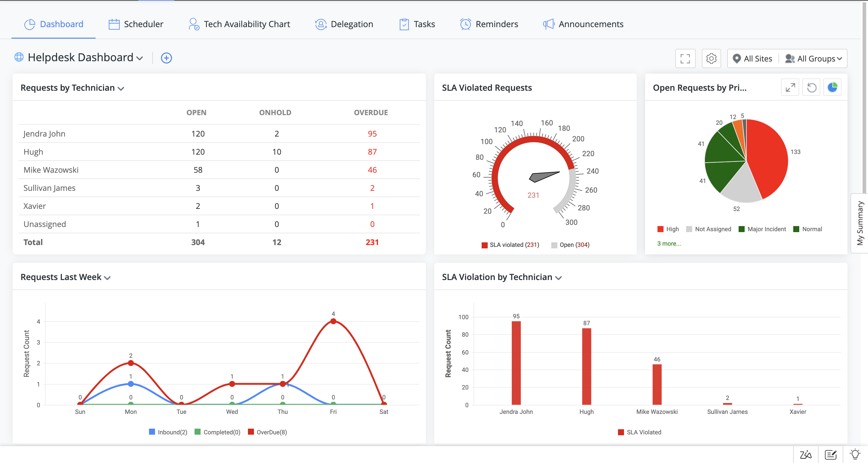868x463 pixels.
Task: Click the ZA language icon at bottom
Action: [805, 455]
